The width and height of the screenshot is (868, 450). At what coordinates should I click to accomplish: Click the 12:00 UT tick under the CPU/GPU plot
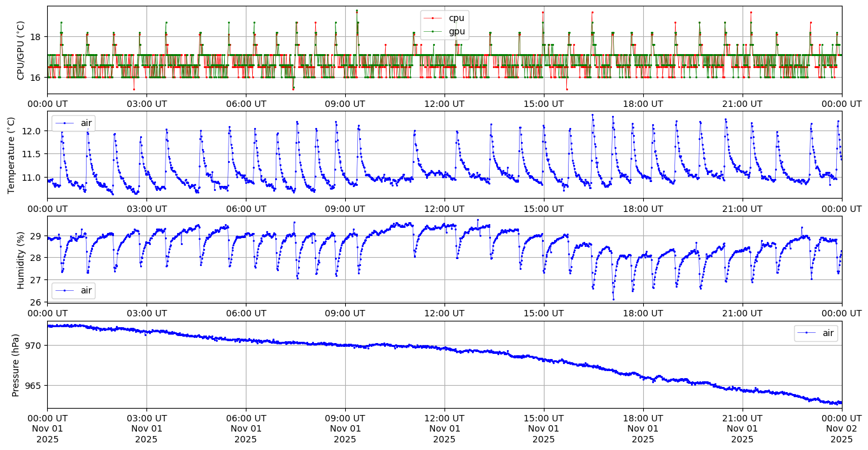pyautogui.click(x=444, y=103)
